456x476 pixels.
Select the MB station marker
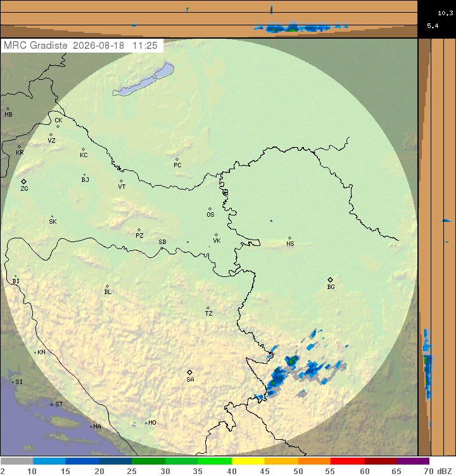tap(8, 108)
